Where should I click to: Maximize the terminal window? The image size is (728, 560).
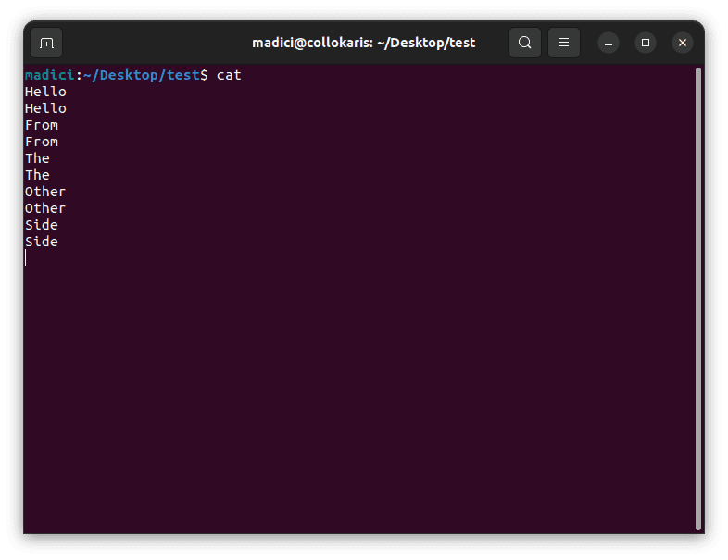coord(646,43)
